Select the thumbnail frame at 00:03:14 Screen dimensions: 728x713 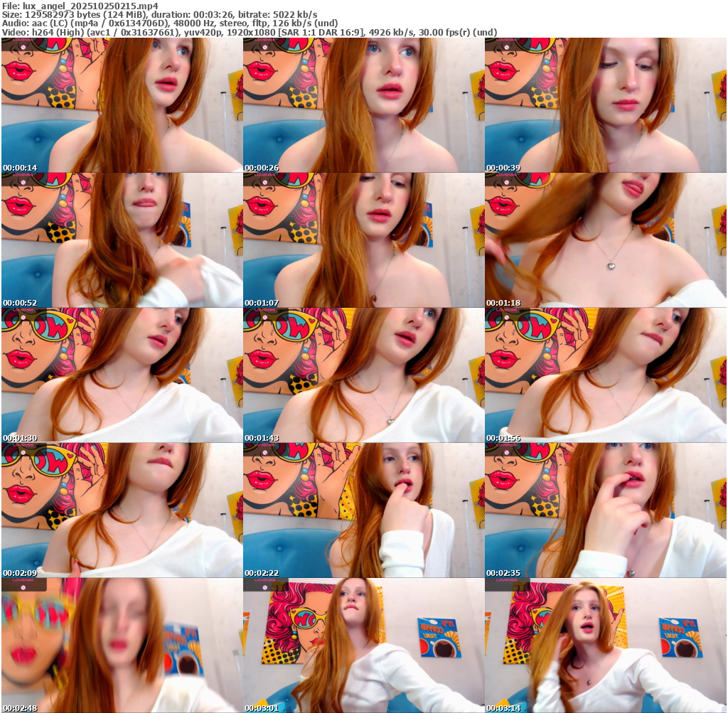(606, 645)
